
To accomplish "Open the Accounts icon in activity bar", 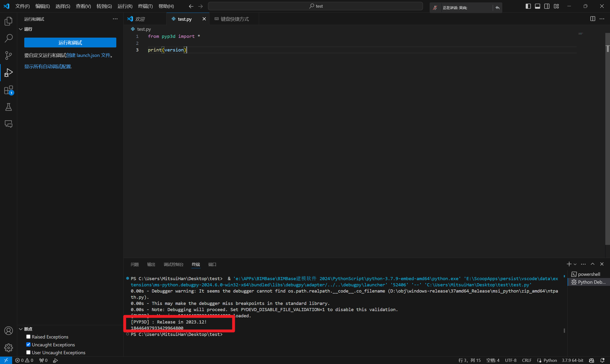I will point(9,331).
